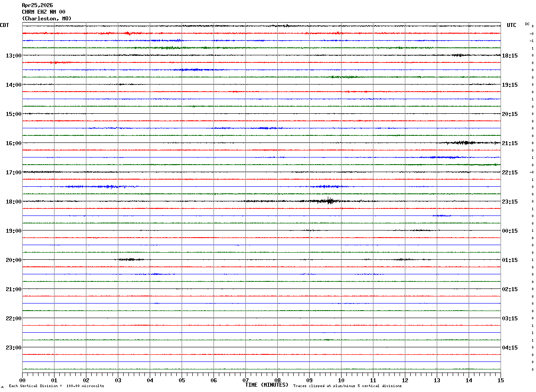Select the 19:00 CDT time label

[14, 231]
